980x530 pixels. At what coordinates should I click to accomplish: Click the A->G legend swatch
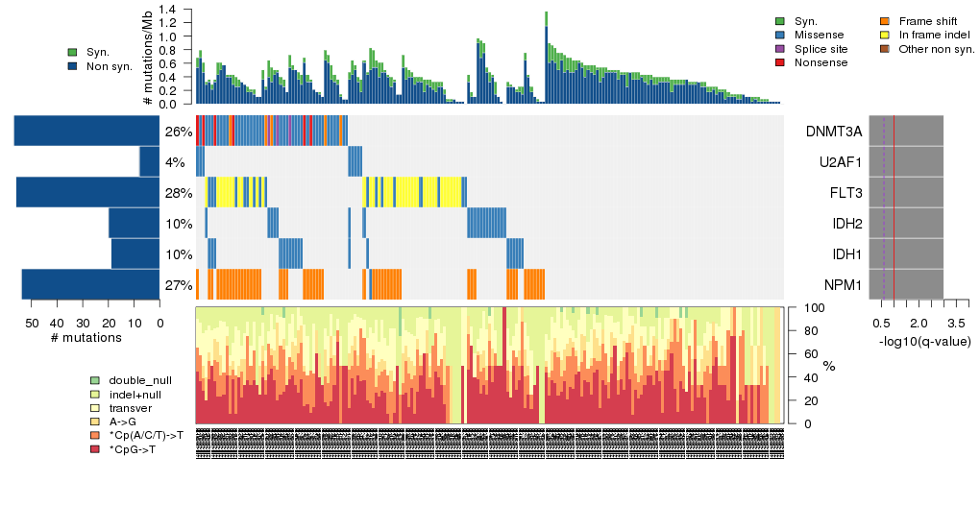(95, 422)
